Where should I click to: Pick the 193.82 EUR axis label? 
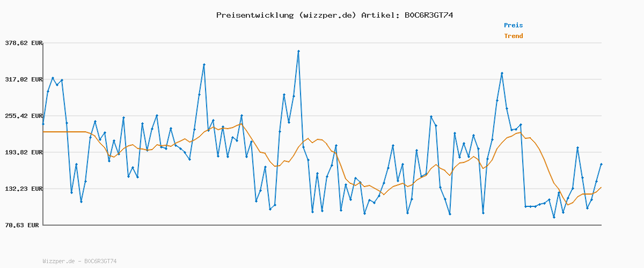tap(23, 152)
